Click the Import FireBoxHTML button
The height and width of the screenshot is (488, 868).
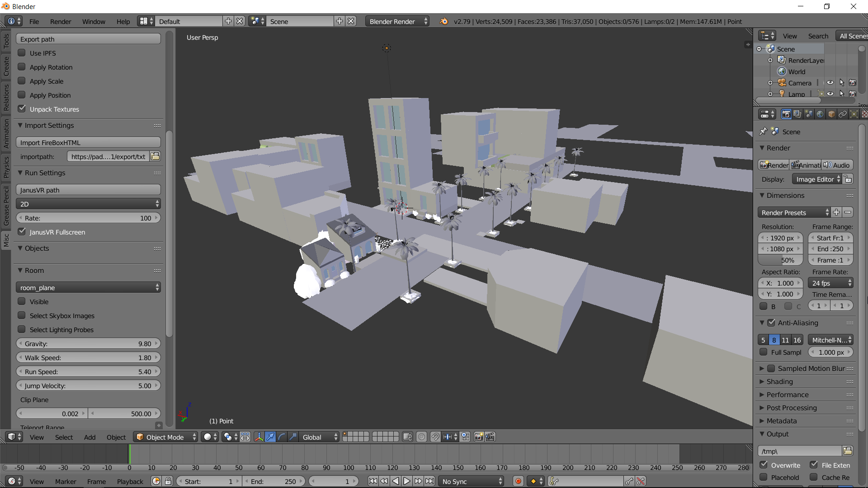tap(88, 142)
